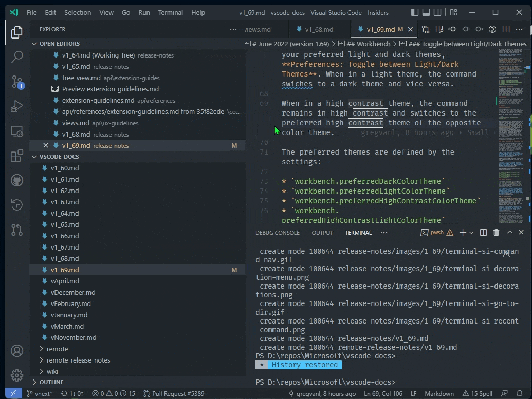Select pwsh terminal label
This screenshot has height=399, width=532.
(x=437, y=232)
